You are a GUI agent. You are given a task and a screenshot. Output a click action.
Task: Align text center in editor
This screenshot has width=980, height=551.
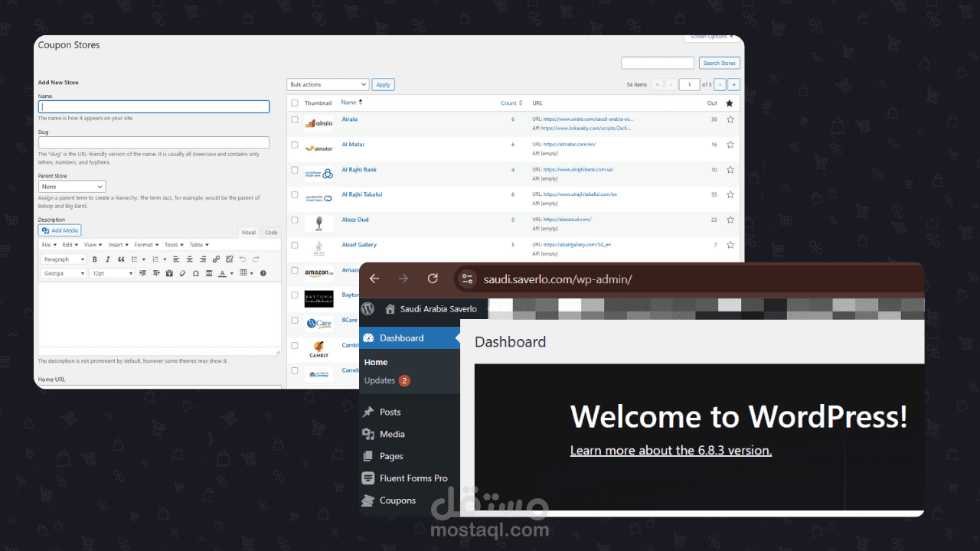(x=189, y=259)
